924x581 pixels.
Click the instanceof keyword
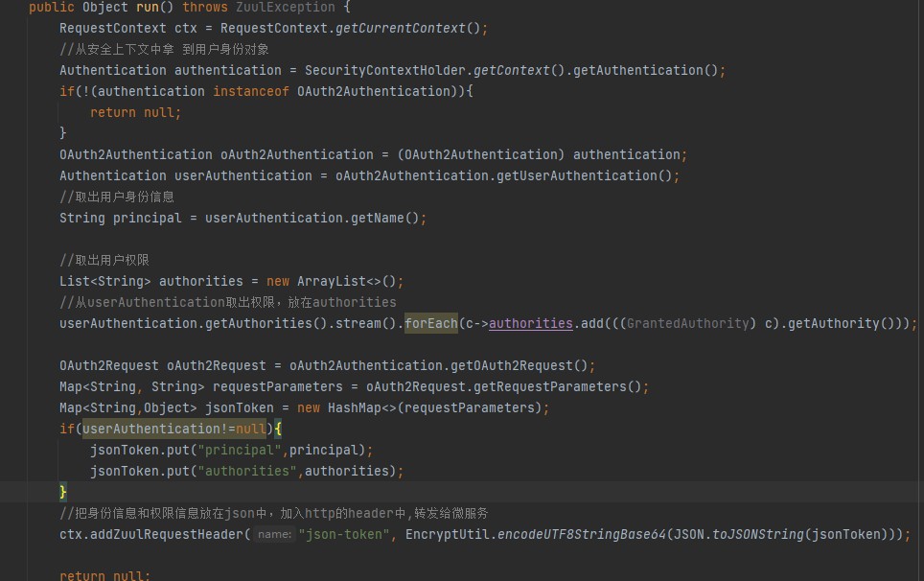[x=251, y=91]
